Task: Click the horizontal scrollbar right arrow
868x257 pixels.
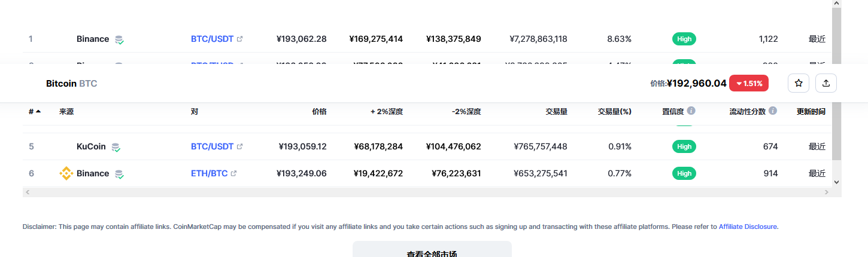Action: coord(827,192)
